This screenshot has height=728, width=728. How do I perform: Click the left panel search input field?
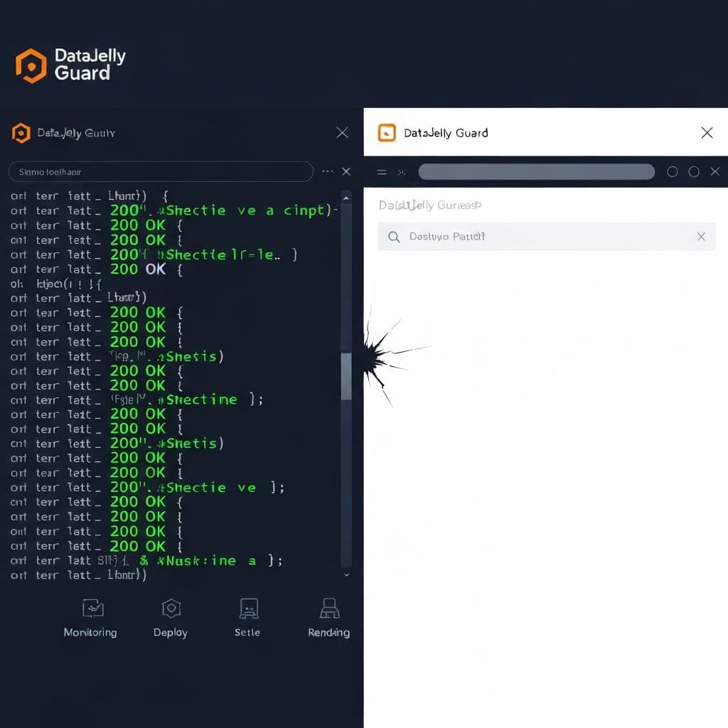[x=161, y=172]
